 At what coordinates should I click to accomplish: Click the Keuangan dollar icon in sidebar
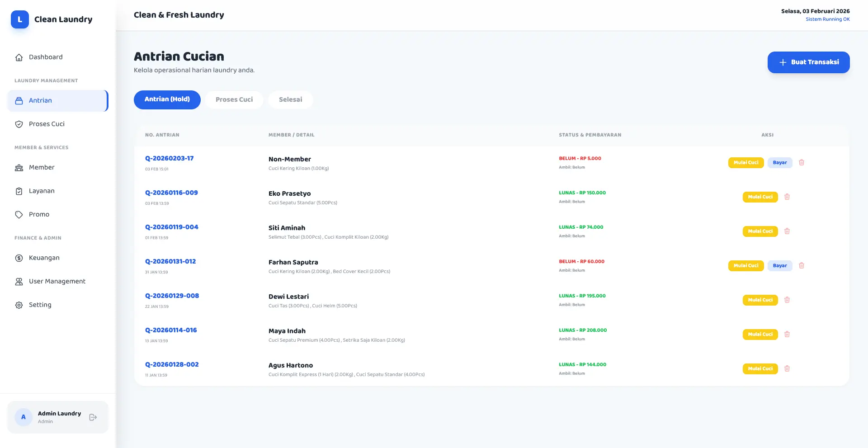[x=19, y=258]
